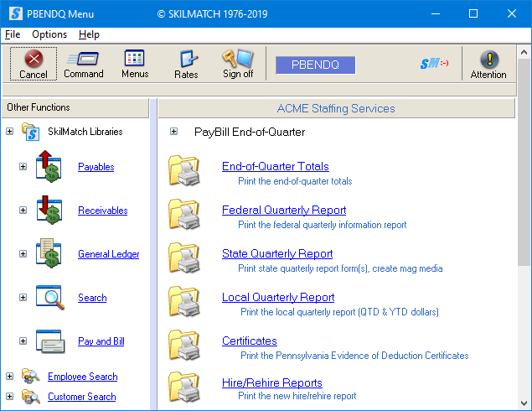The width and height of the screenshot is (532, 411).
Task: Click the Other Functions panel header
Action: point(75,107)
